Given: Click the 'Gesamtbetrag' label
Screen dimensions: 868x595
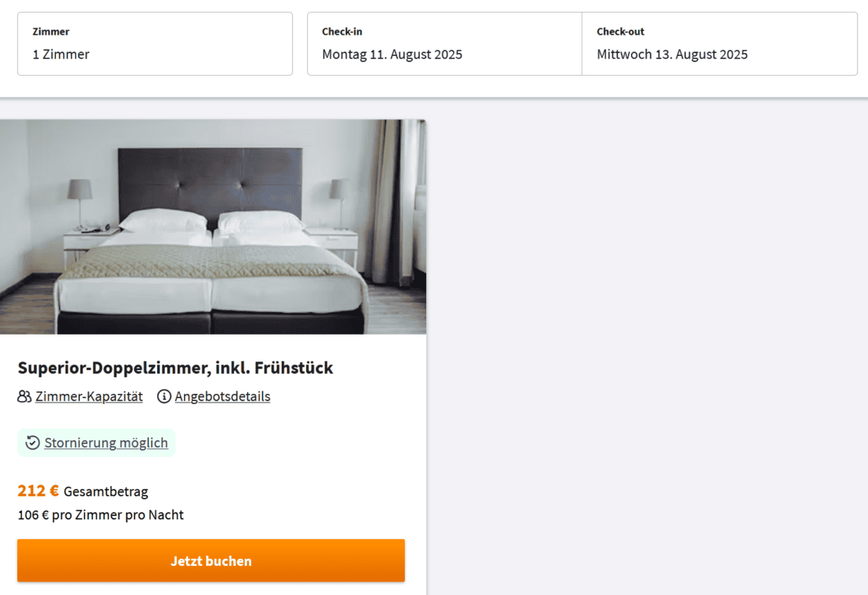Looking at the screenshot, I should [106, 492].
